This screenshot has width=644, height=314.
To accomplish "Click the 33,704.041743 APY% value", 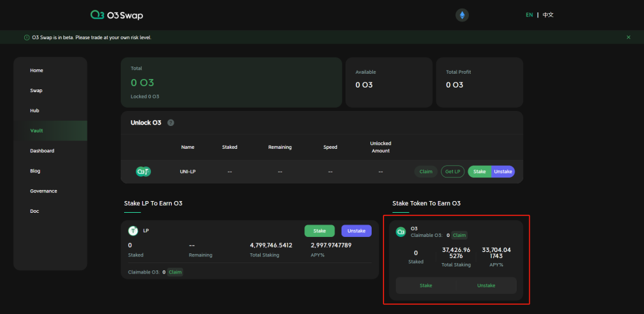I will tap(496, 253).
